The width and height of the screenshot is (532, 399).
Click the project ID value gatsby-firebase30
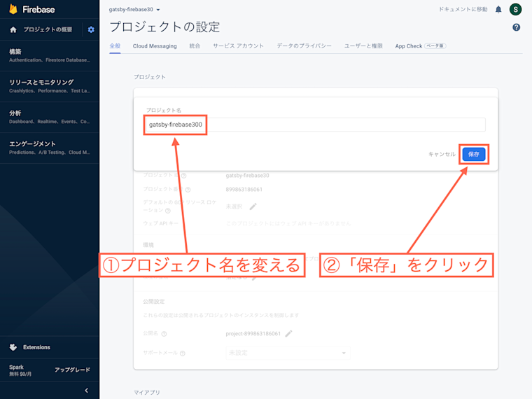click(247, 176)
